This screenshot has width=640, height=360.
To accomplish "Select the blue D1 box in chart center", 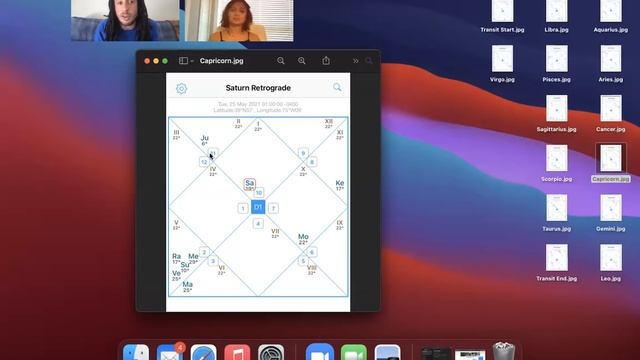I will click(x=258, y=207).
